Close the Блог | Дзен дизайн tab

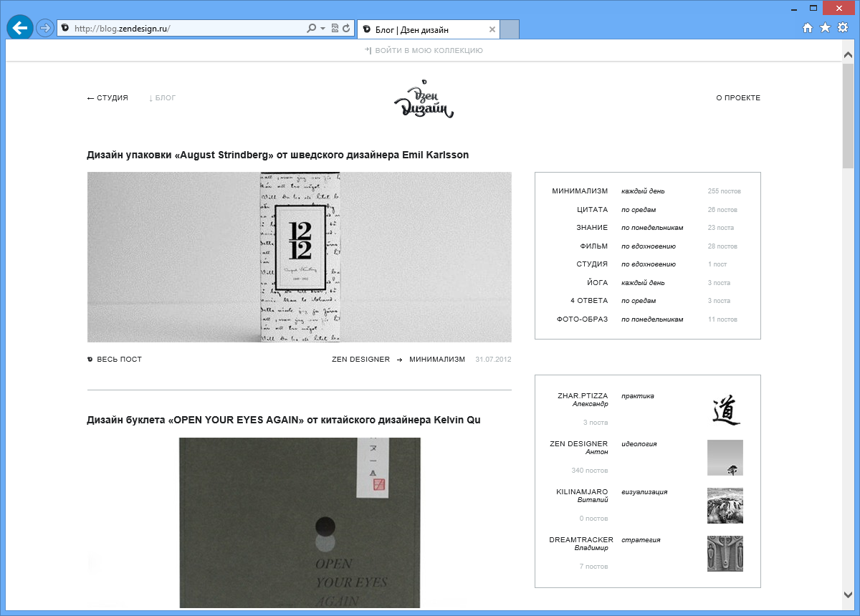coord(492,29)
